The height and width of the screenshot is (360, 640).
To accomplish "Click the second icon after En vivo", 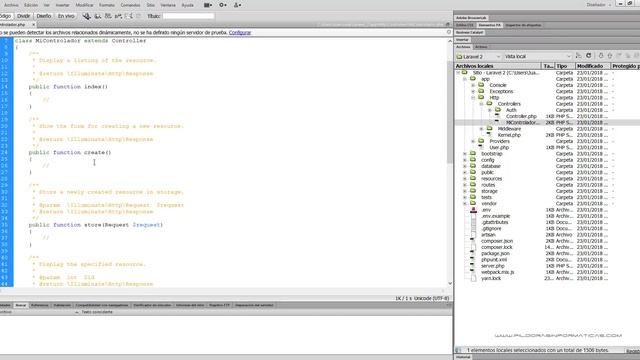I will (x=98, y=16).
